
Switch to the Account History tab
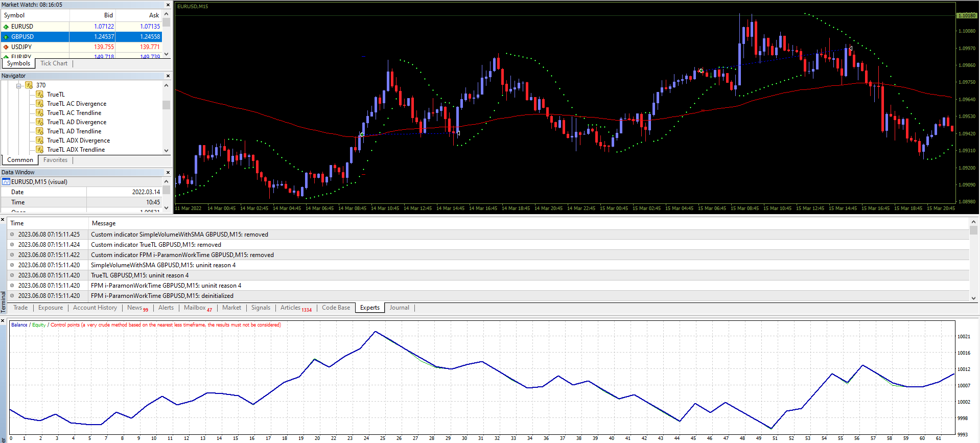[x=95, y=308]
